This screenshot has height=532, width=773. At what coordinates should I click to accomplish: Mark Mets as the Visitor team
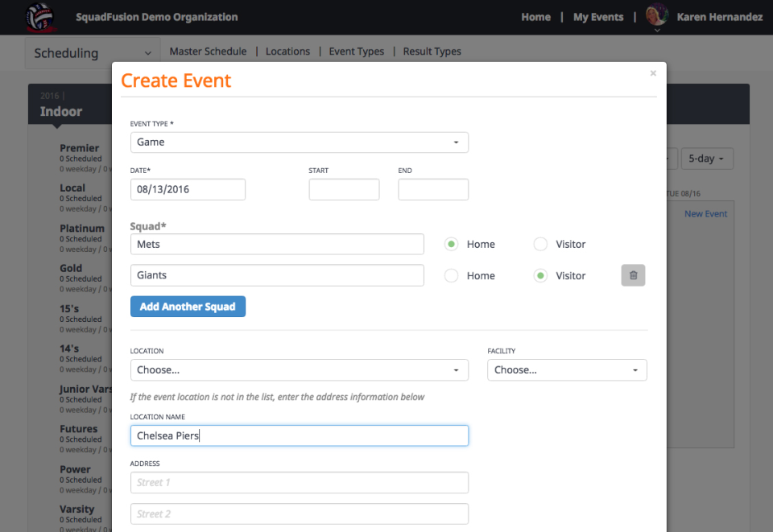point(540,244)
